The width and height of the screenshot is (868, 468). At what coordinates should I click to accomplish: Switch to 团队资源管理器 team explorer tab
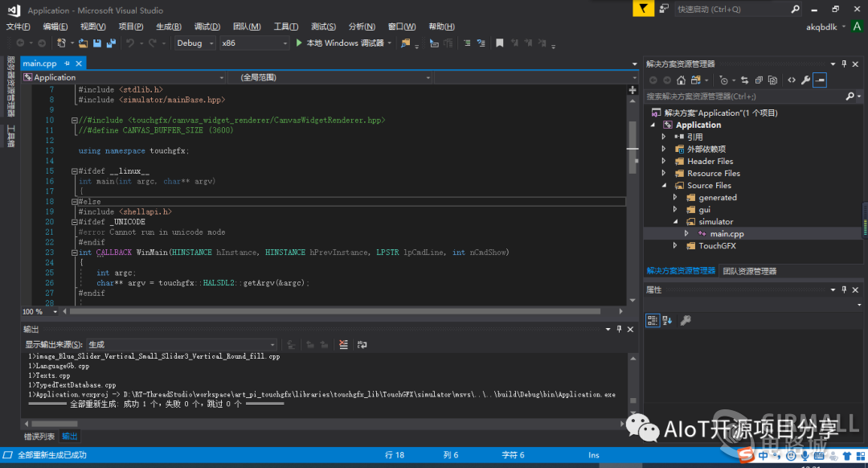(750, 271)
